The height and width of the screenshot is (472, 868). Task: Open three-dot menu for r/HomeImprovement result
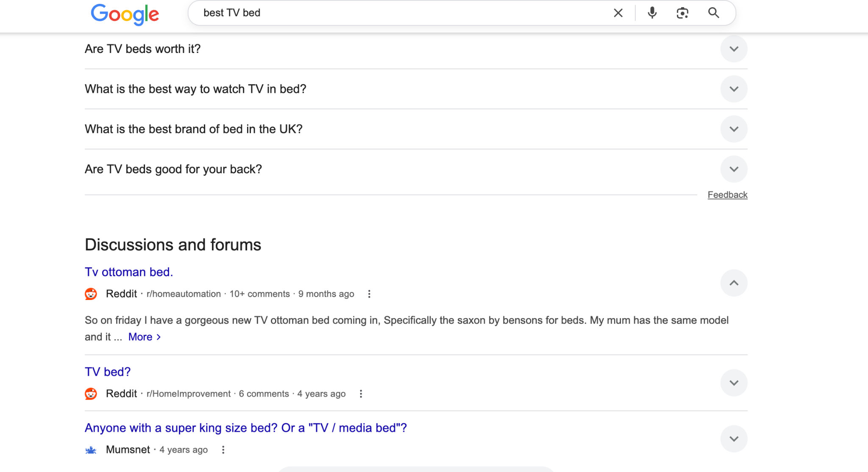[x=361, y=394]
